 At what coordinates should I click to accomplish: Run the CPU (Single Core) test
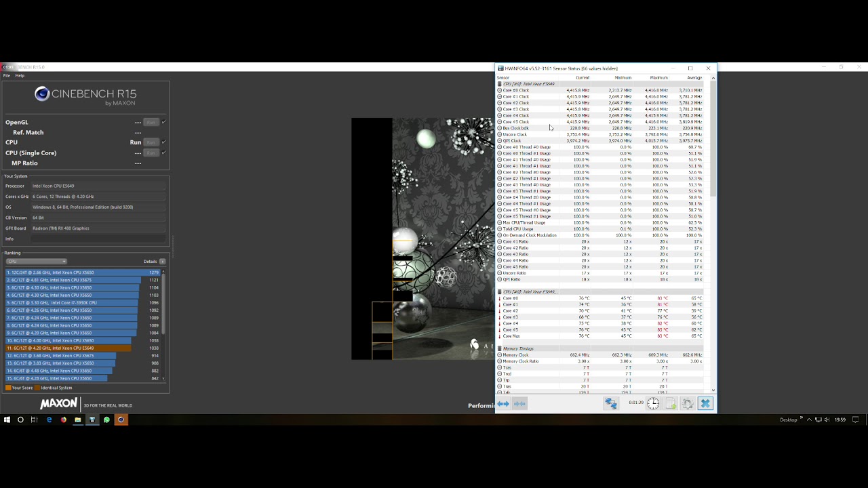click(x=151, y=152)
